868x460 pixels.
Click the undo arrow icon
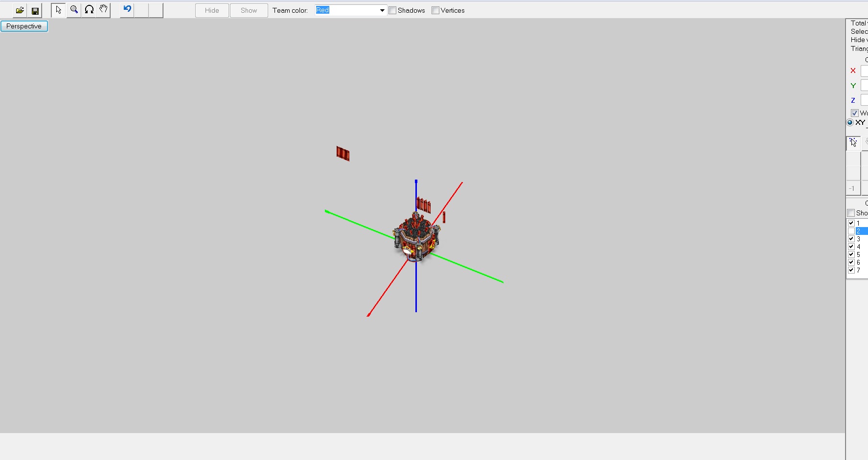click(x=127, y=10)
